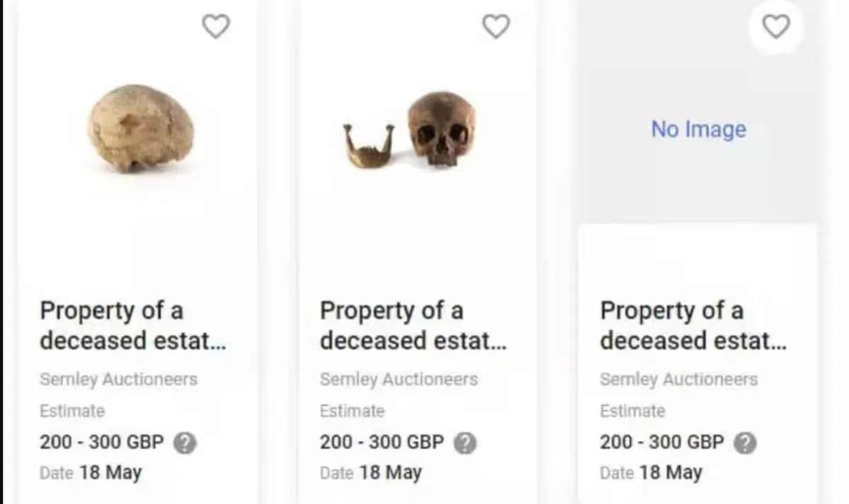Click the question mark icon on right card
Viewport: 849px width, 504px height.
point(745,443)
